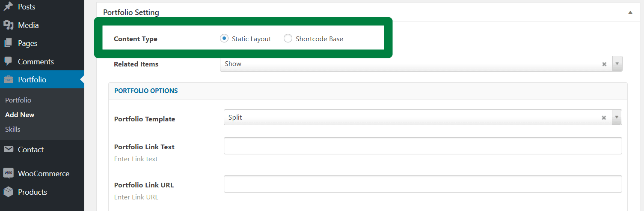
Task: Click the Portfolio briefcase icon
Action: 8,80
